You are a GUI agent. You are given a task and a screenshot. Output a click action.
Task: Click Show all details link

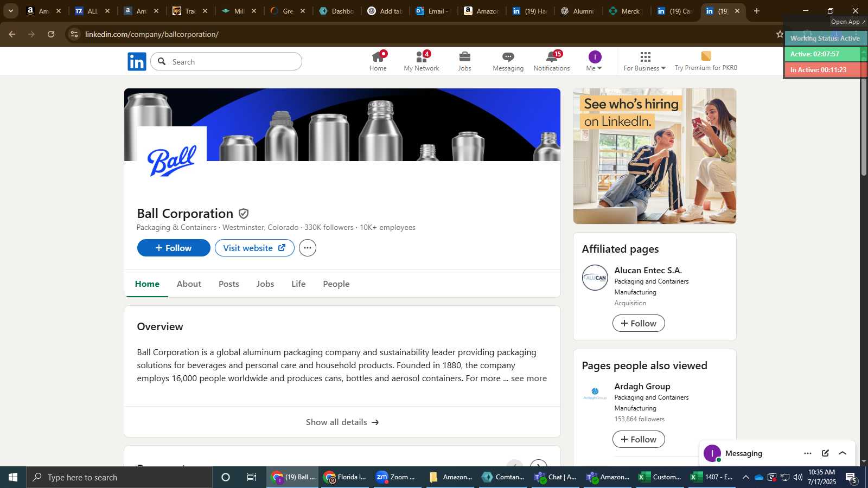click(342, 422)
